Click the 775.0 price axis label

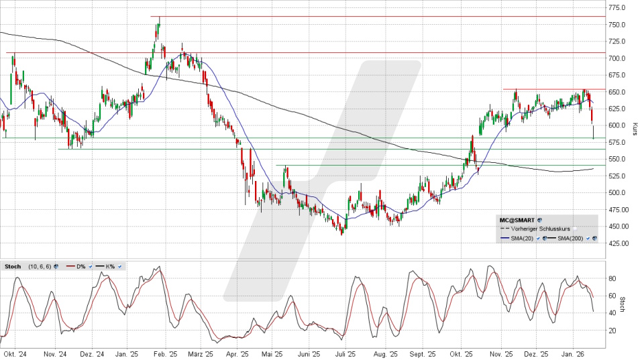pyautogui.click(x=617, y=8)
